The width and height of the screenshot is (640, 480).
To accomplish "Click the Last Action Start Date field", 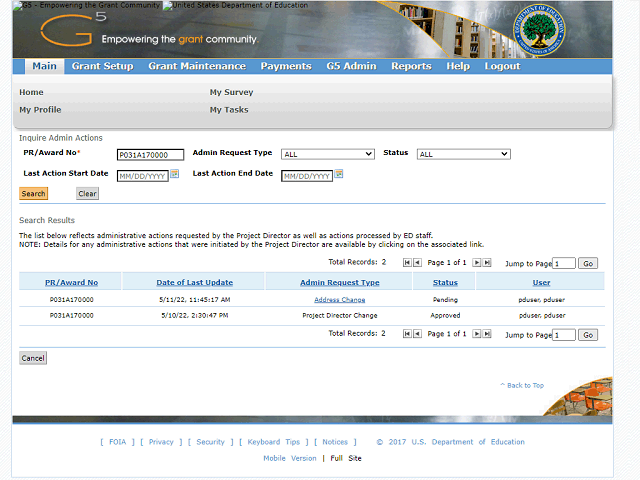I will pos(143,176).
